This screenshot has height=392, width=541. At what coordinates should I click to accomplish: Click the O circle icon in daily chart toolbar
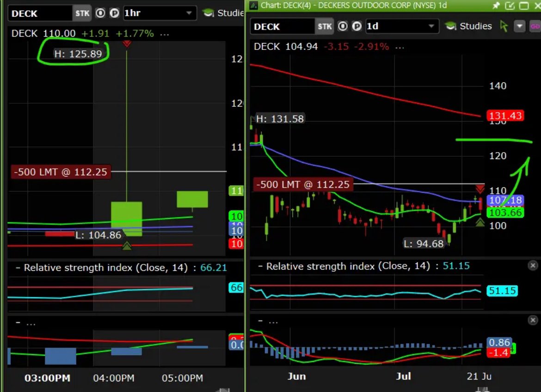[343, 26]
